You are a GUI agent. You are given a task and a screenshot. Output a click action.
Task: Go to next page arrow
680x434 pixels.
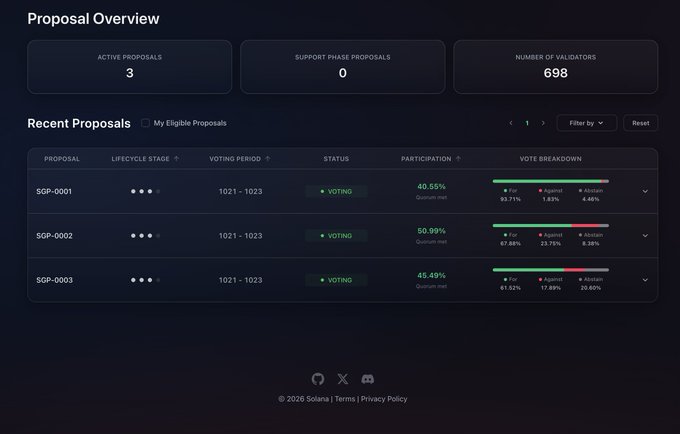click(x=543, y=123)
